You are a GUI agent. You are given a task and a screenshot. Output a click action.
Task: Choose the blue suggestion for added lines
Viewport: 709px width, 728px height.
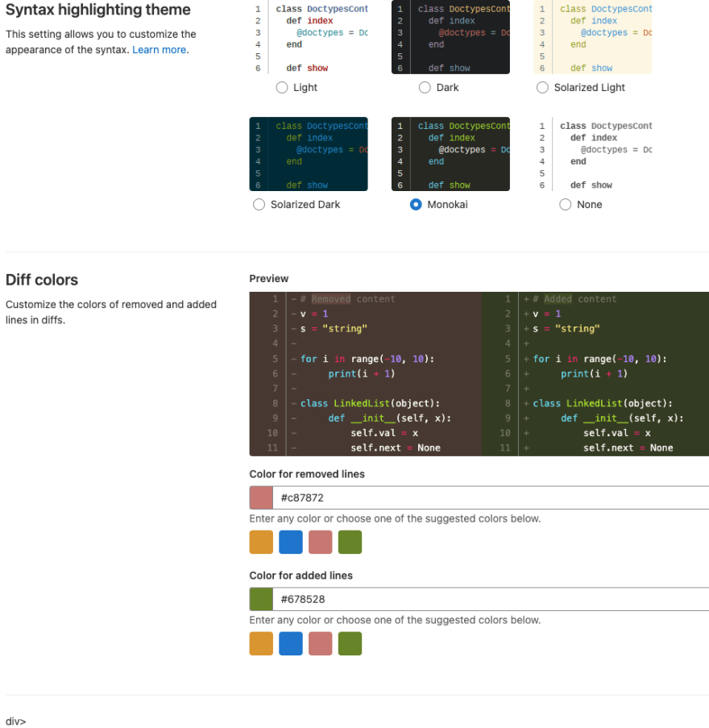(291, 643)
